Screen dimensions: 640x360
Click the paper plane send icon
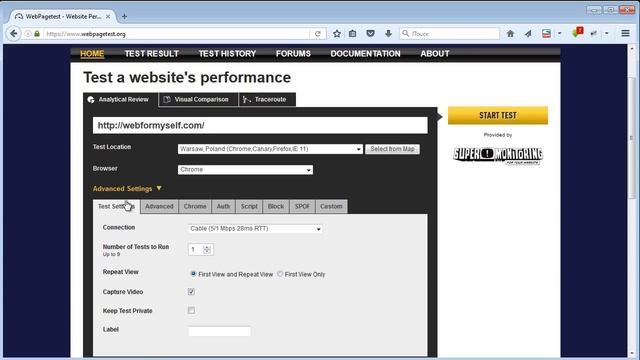coord(528,33)
